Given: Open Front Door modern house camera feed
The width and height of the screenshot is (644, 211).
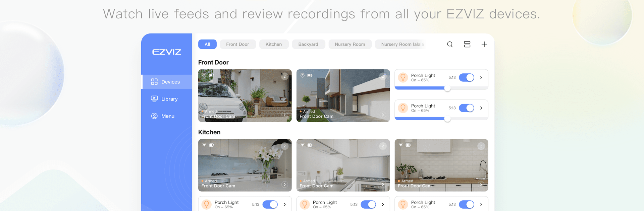Looking at the screenshot, I should [343, 95].
